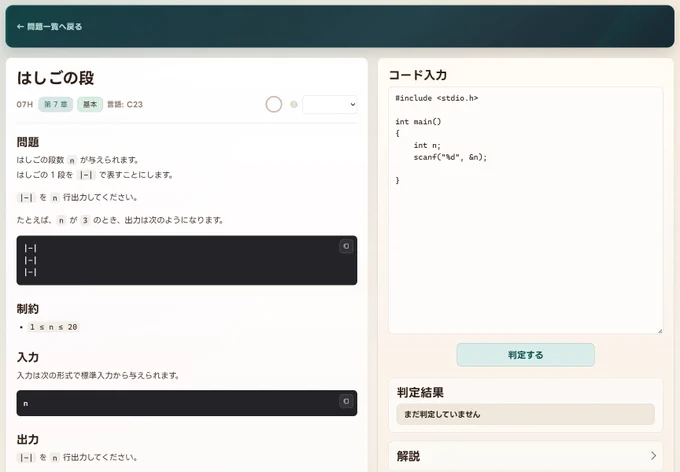Click the 入力 section heading
680x472 pixels.
pos(28,357)
